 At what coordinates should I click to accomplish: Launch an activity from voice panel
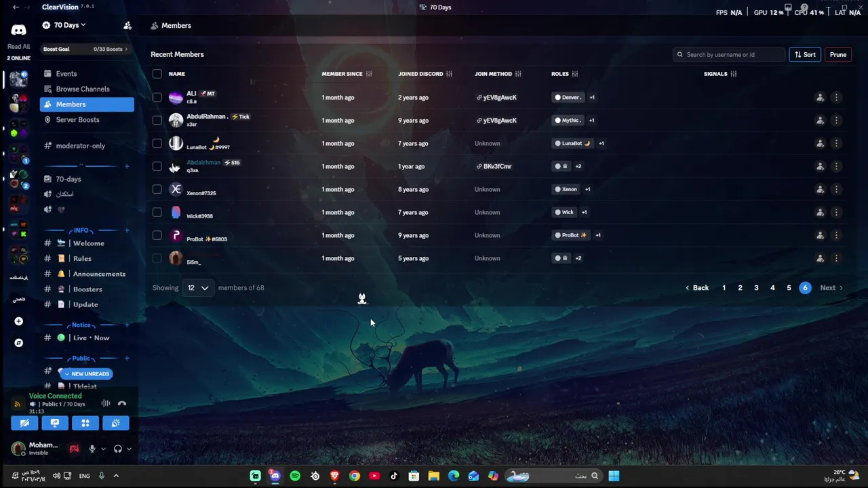[x=85, y=423]
